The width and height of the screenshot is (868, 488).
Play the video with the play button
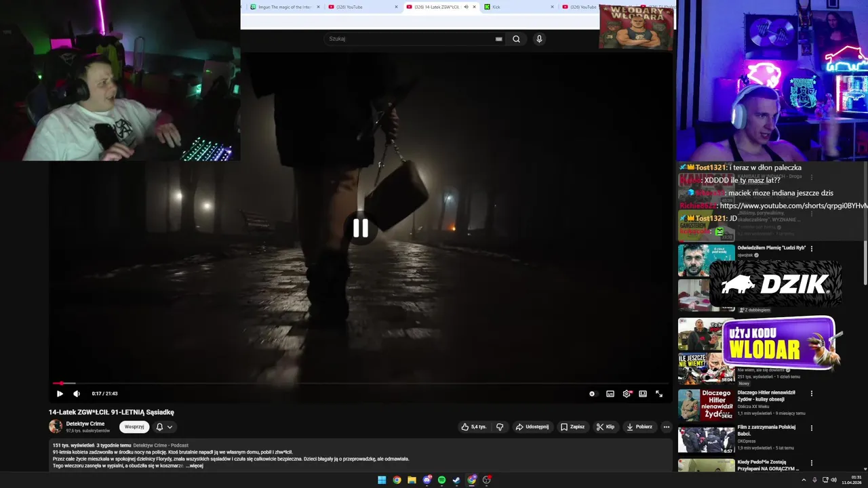pyautogui.click(x=60, y=394)
